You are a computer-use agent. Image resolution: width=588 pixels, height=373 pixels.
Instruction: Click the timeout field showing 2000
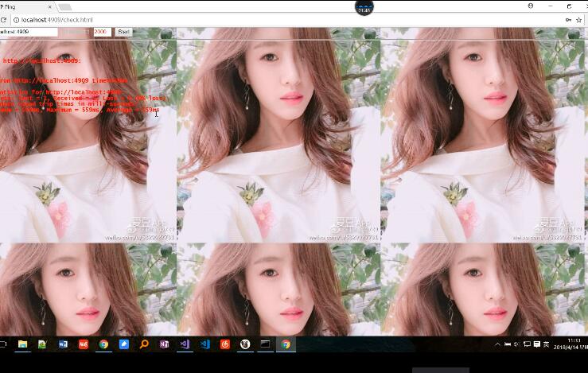pos(103,32)
